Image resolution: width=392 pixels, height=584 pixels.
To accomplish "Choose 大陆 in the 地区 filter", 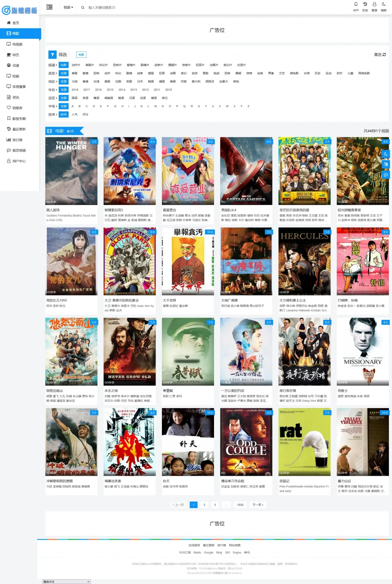I will [74, 82].
